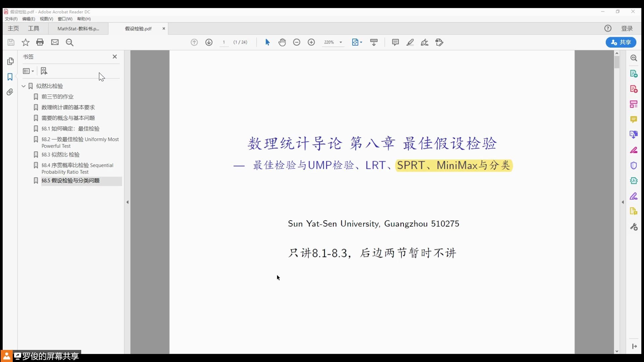Click the 登录 sign-in link
This screenshot has height=362, width=644.
(x=627, y=28)
